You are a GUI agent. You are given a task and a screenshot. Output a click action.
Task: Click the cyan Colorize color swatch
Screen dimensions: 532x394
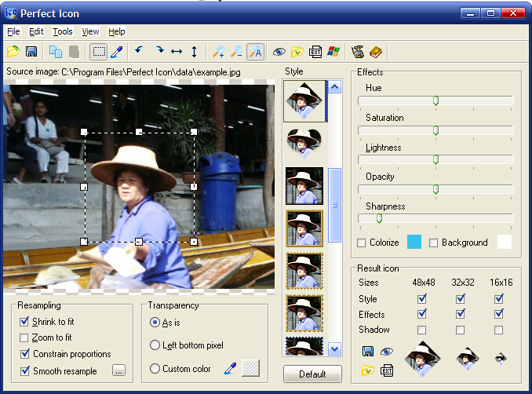pyautogui.click(x=414, y=242)
